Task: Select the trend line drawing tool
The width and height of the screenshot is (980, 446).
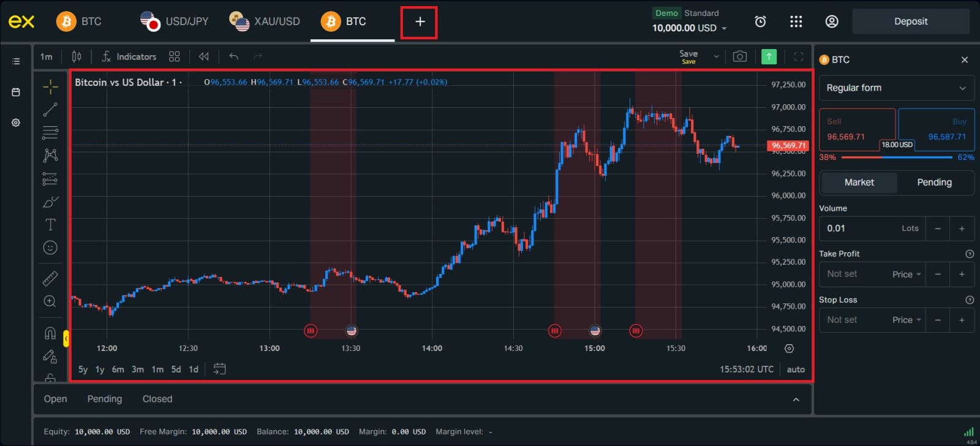Action: (50, 110)
